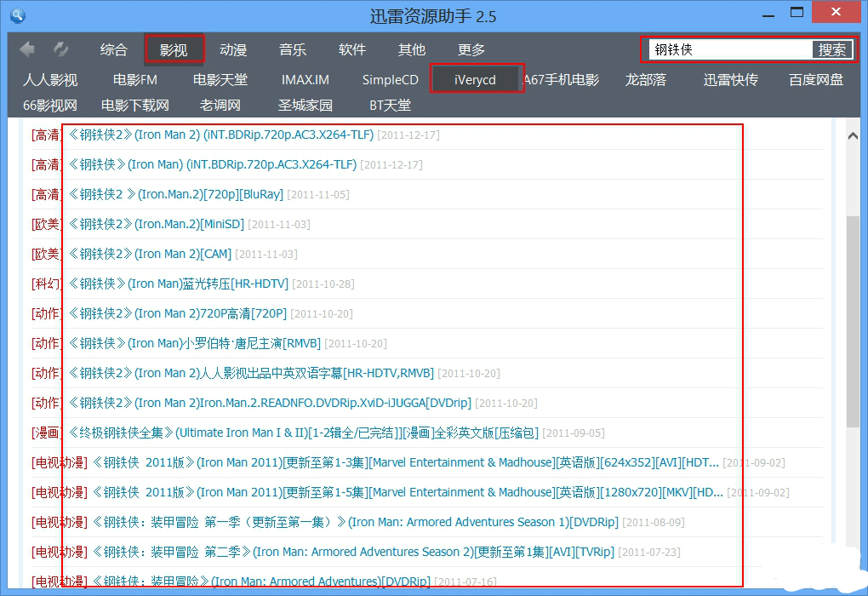Screen dimensions: 868x596
Task: Expand the 更多 menu
Action: [x=471, y=50]
